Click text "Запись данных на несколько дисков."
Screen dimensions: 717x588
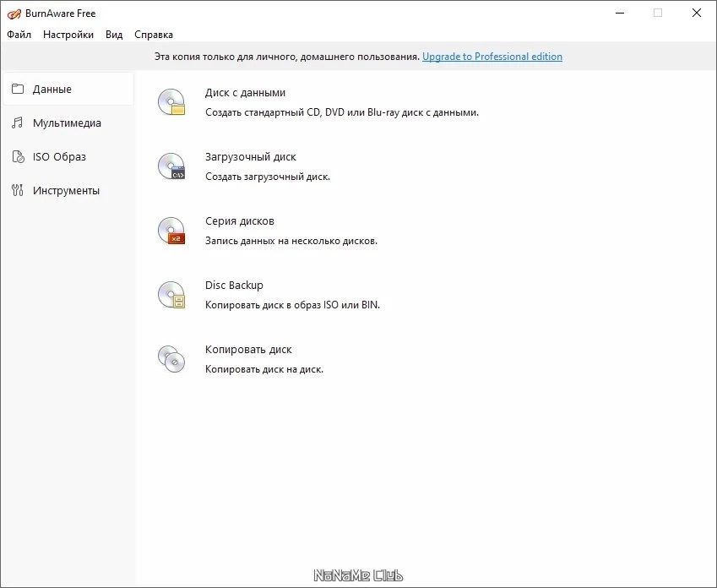coord(291,241)
